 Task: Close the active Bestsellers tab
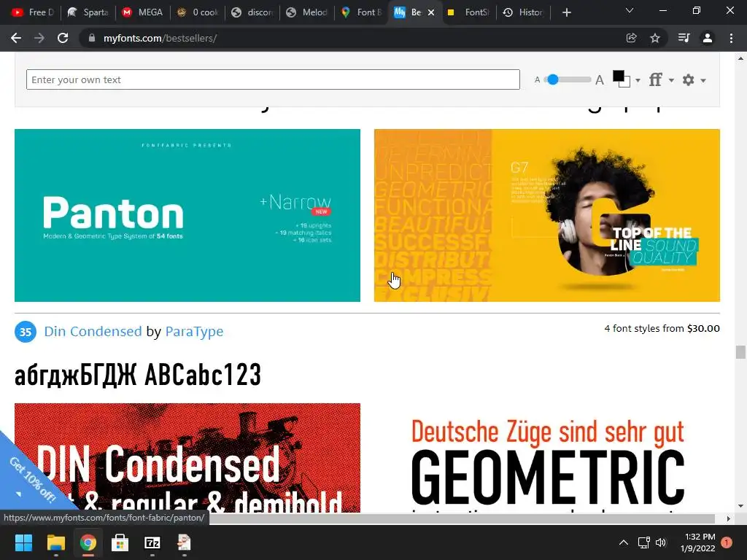431,12
